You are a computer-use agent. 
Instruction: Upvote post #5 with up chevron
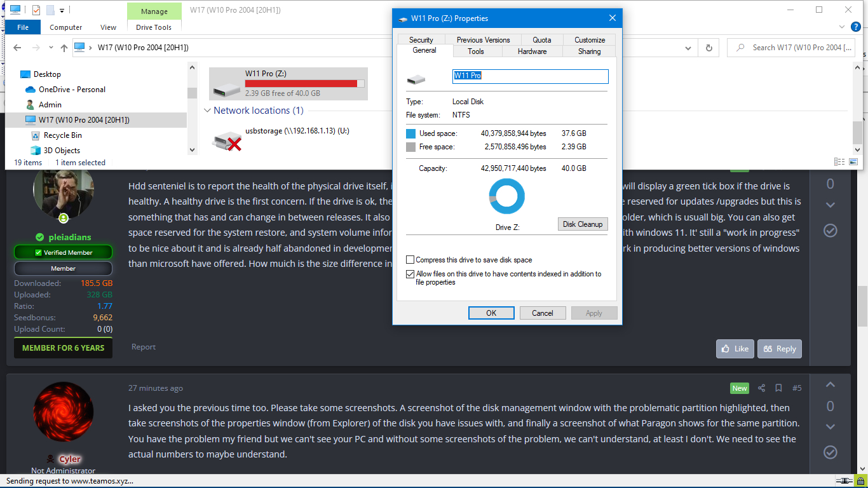(830, 385)
